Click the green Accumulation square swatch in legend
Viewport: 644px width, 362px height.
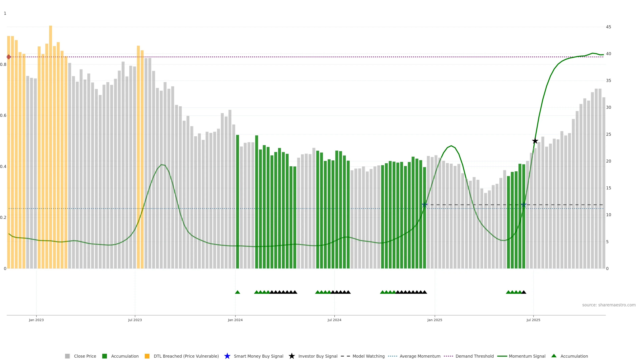[x=104, y=356]
